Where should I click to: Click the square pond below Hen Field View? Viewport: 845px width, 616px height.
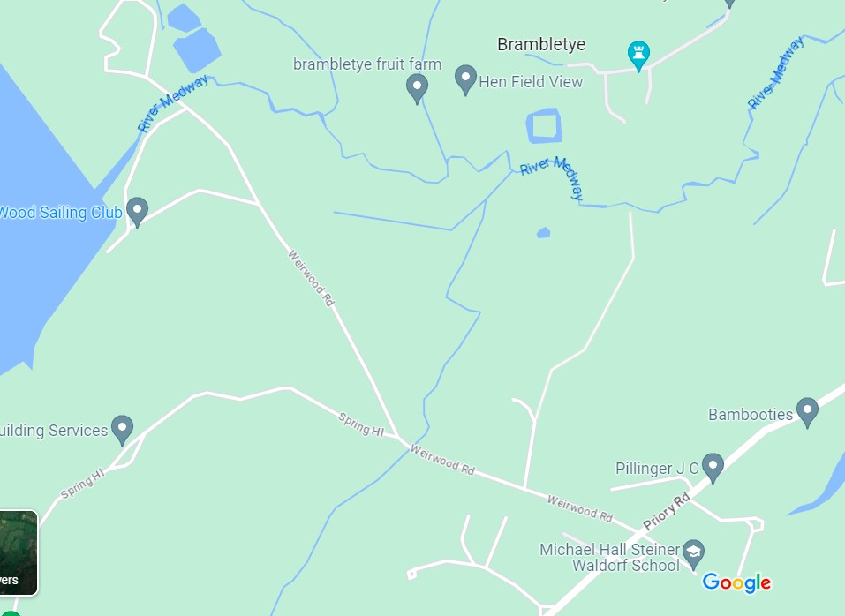pyautogui.click(x=544, y=126)
